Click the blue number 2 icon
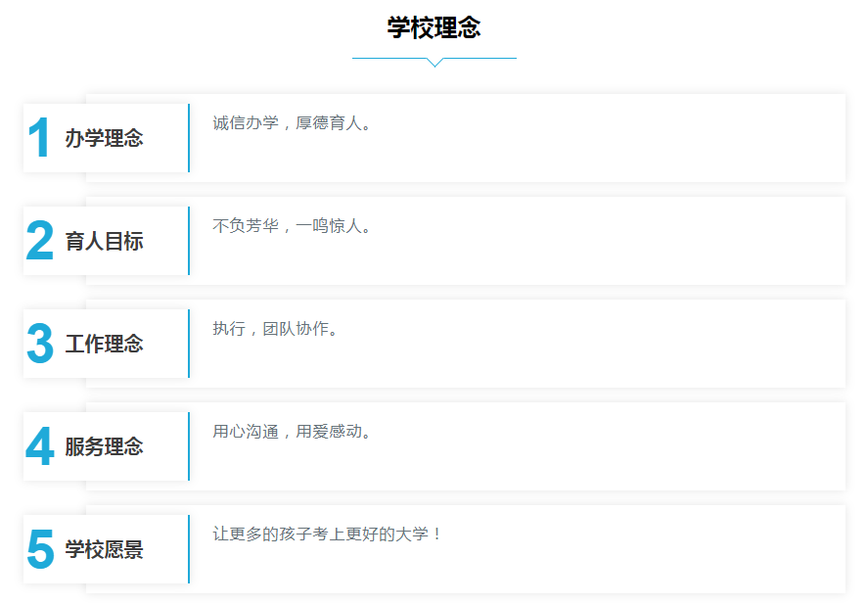Image resolution: width=868 pixels, height=604 pixels. (40, 240)
